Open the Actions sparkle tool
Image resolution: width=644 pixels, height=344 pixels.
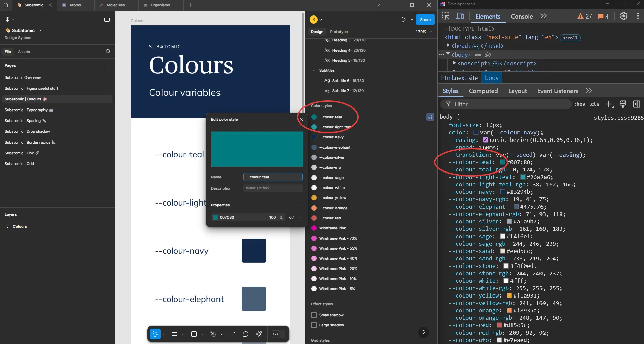point(259,334)
